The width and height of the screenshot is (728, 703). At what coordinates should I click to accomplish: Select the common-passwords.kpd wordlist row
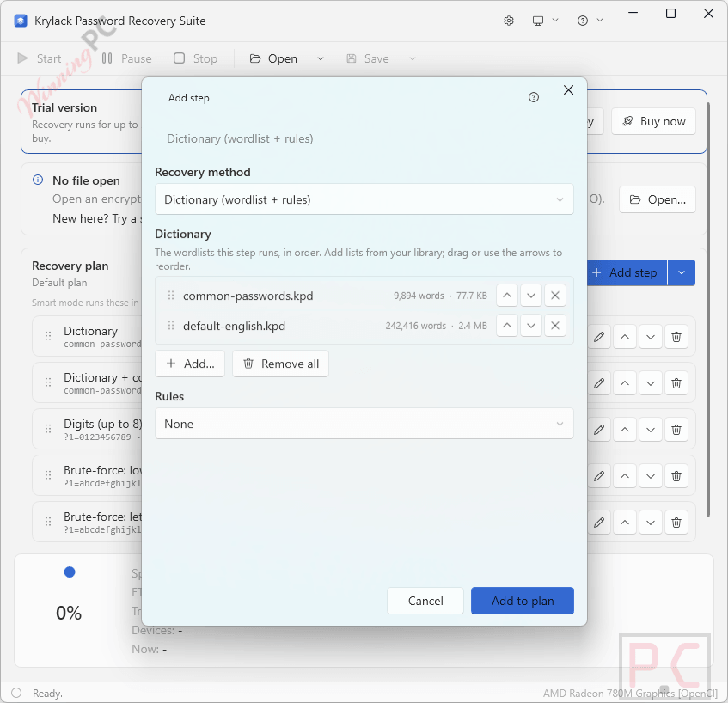pyautogui.click(x=364, y=296)
